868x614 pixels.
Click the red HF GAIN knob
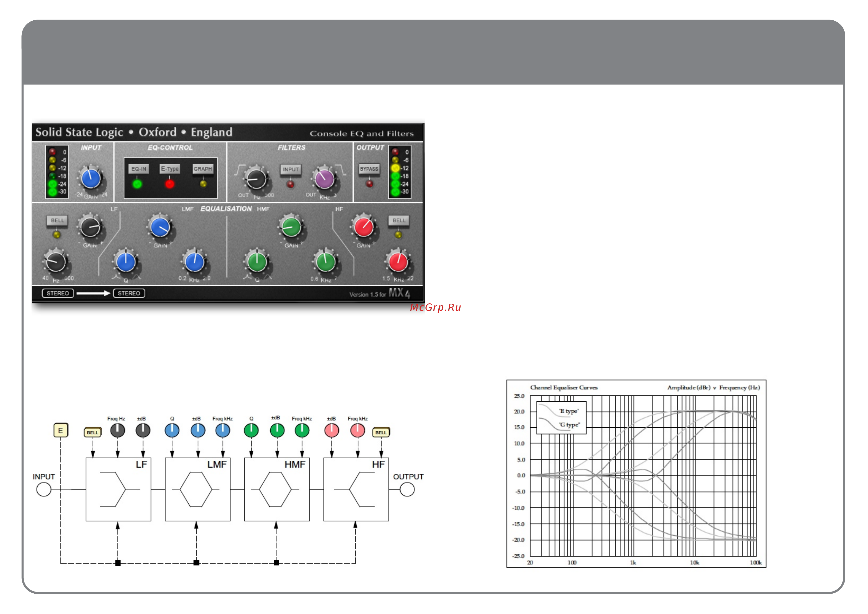364,227
